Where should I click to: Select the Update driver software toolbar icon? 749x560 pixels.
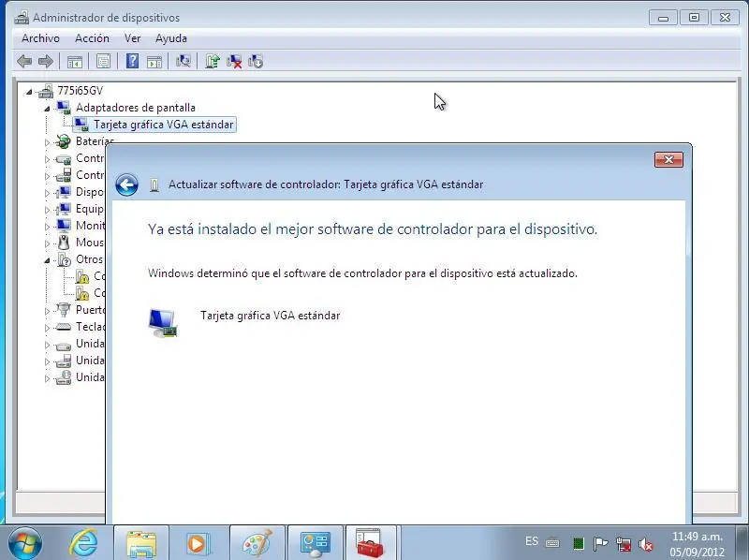pos(213,61)
